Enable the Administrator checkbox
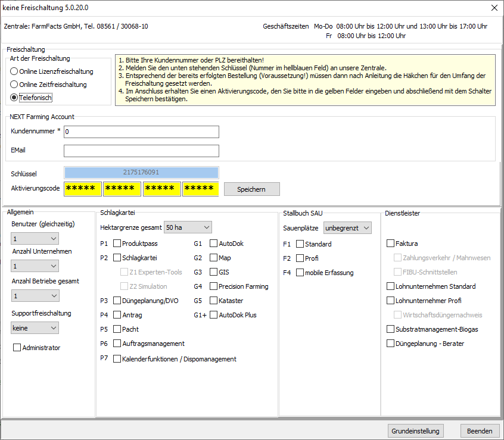This screenshot has height=440, width=504. pos(17,348)
